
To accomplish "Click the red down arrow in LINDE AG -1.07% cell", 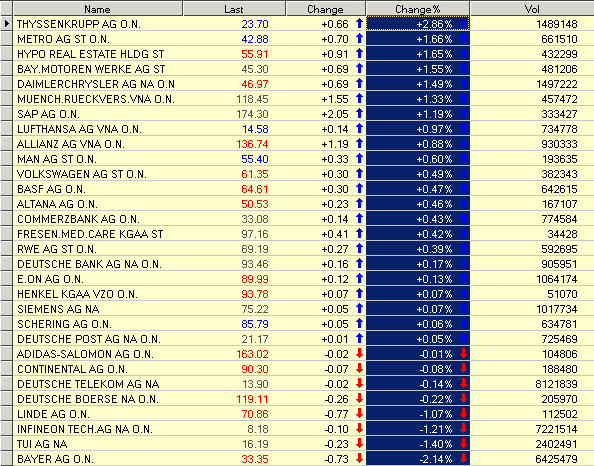I will [x=463, y=413].
